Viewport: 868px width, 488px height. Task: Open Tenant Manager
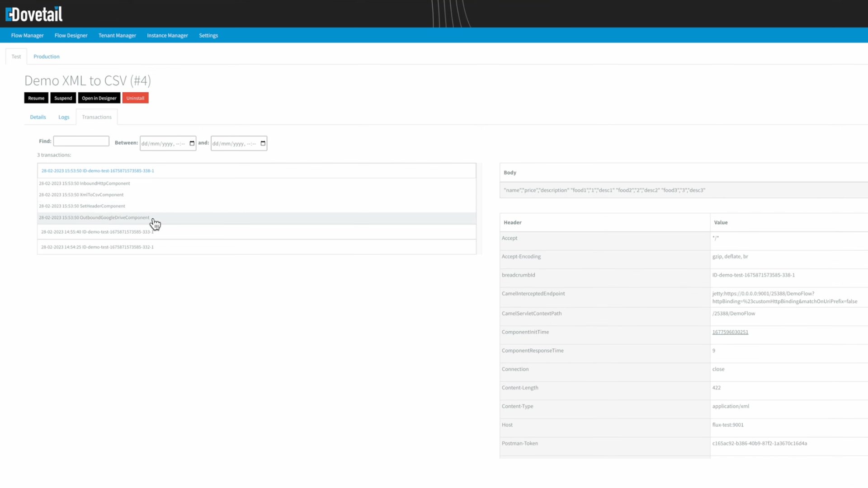click(x=117, y=35)
